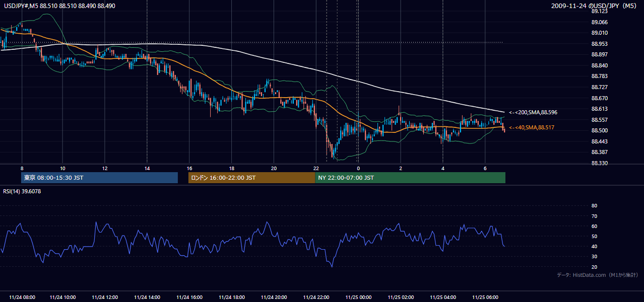Click hour label 10 under price chart
The image size is (644, 302).
[x=62, y=168]
